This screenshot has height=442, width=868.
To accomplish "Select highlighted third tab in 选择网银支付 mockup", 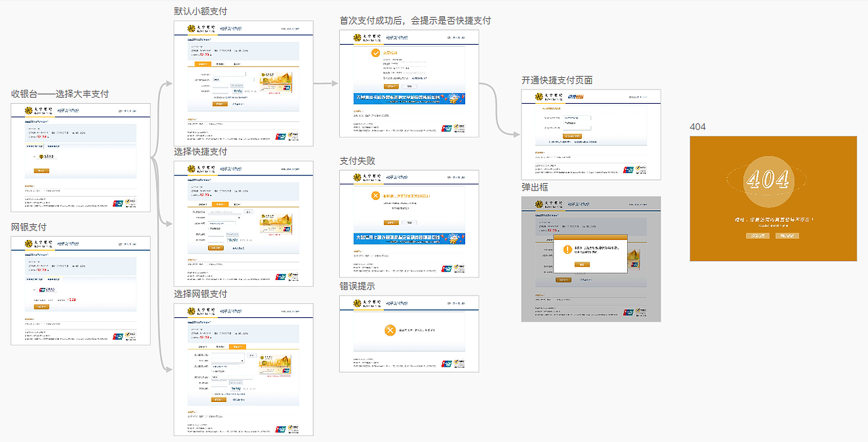I will coord(237,346).
